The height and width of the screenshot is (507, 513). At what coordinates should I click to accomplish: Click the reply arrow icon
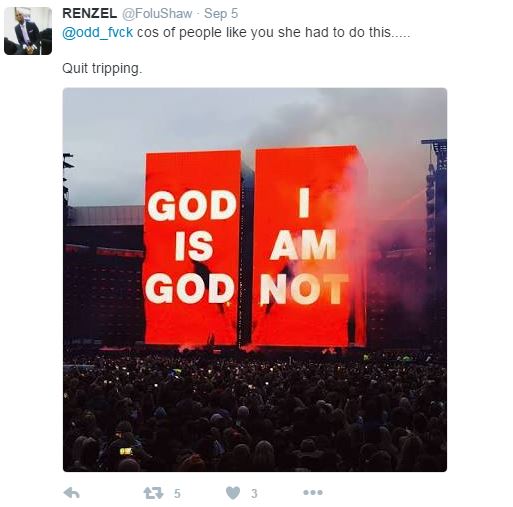tap(71, 492)
